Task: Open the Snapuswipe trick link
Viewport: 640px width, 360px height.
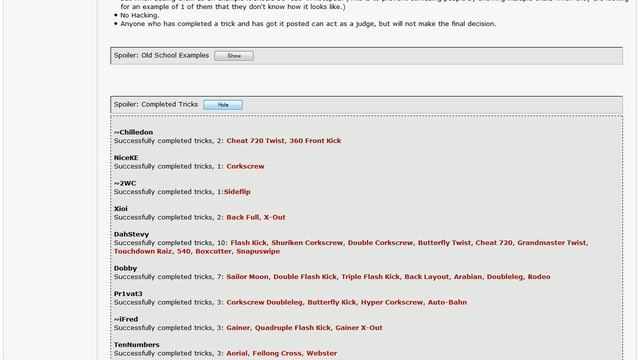Action: tap(258, 251)
